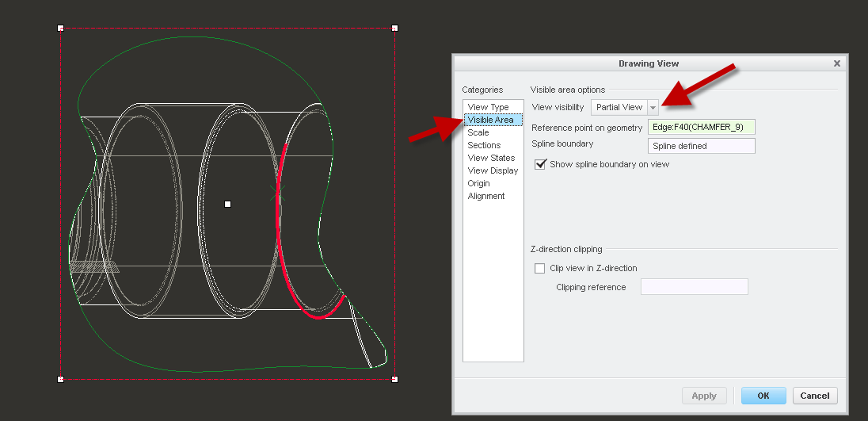Select the bottom-right view boundary handle

(394, 379)
